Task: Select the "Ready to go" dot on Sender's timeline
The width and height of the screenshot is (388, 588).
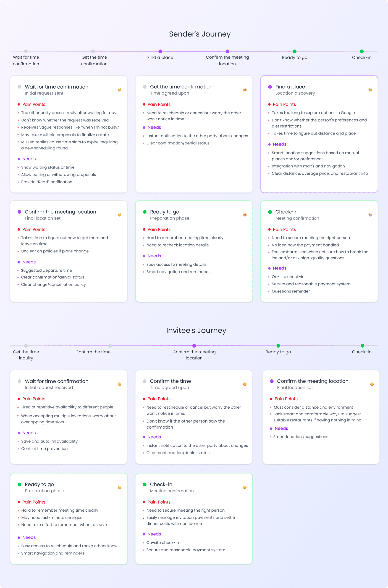Action: click(x=295, y=51)
